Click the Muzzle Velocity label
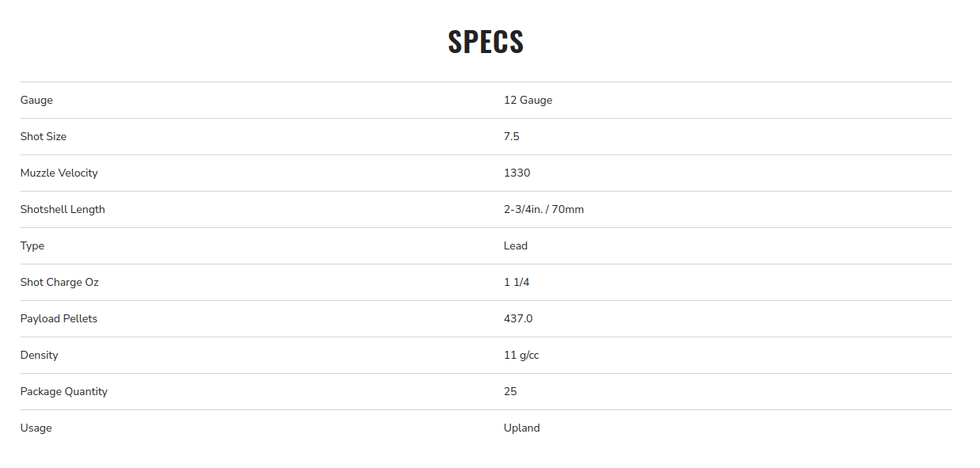Screen dimensions: 980x468 (x=59, y=173)
